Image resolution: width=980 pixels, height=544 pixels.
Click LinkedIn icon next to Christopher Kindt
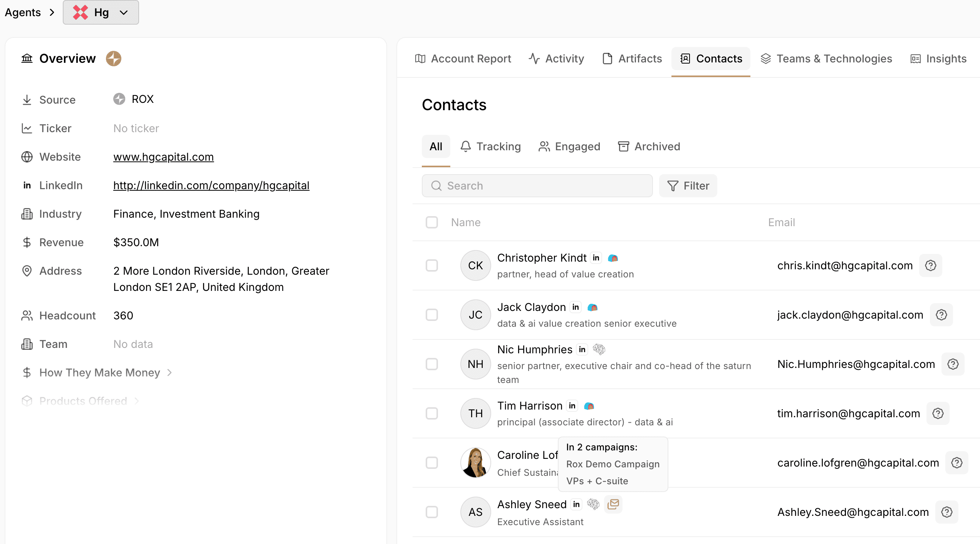point(596,258)
